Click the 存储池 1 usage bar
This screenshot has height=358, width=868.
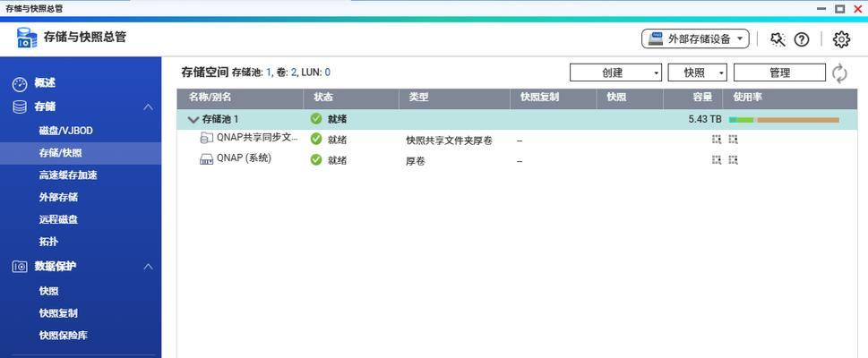[784, 120]
